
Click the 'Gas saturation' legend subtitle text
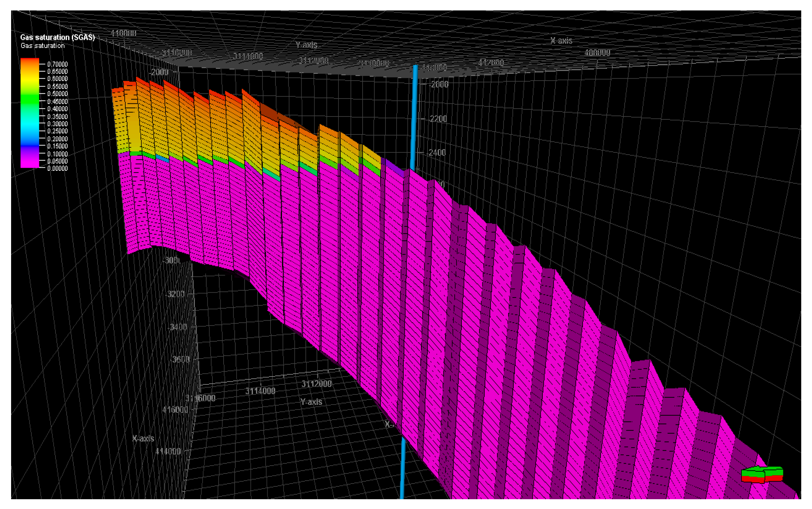click(x=42, y=46)
